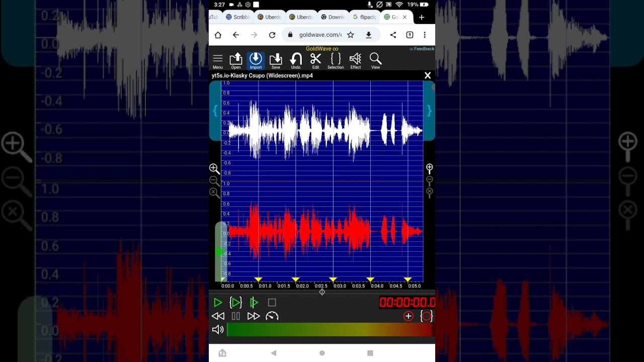Screen dimensions: 644x362
Task: Tap the Android back navigation button
Action: (274, 353)
